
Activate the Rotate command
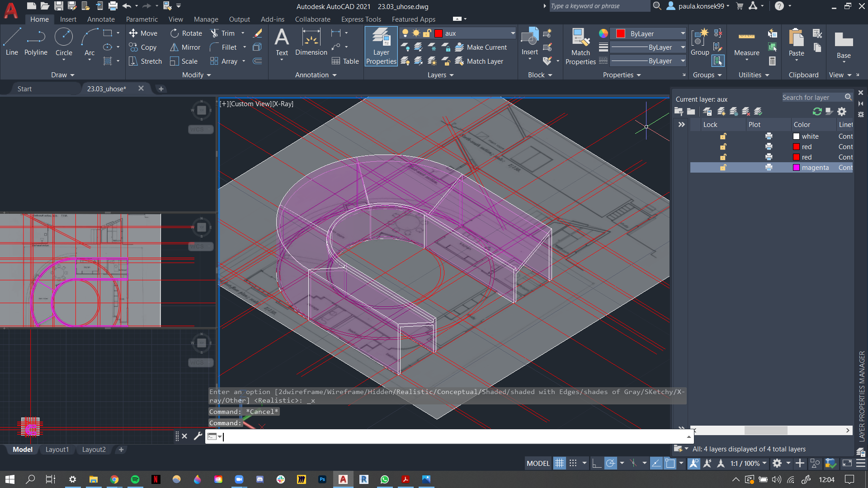[x=186, y=33]
